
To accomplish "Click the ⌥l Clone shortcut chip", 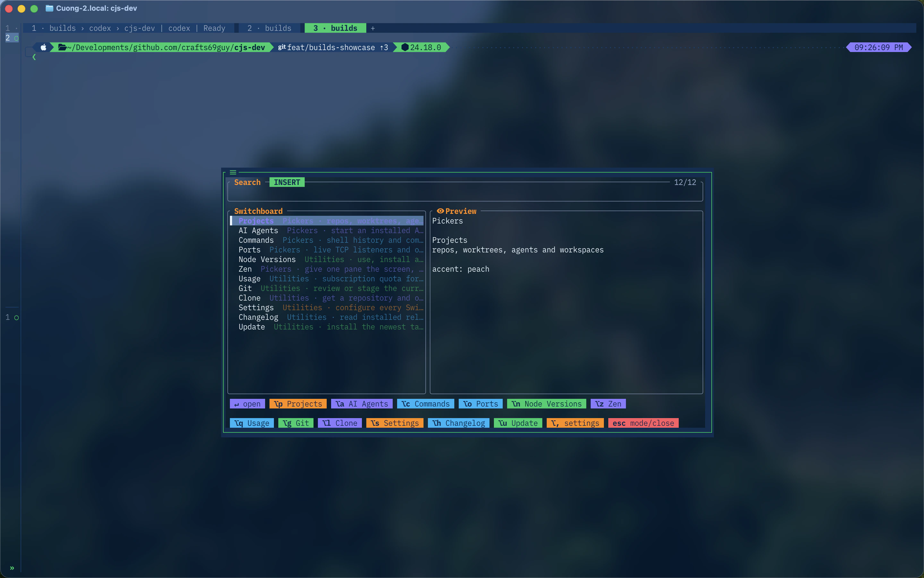I will tap(340, 423).
